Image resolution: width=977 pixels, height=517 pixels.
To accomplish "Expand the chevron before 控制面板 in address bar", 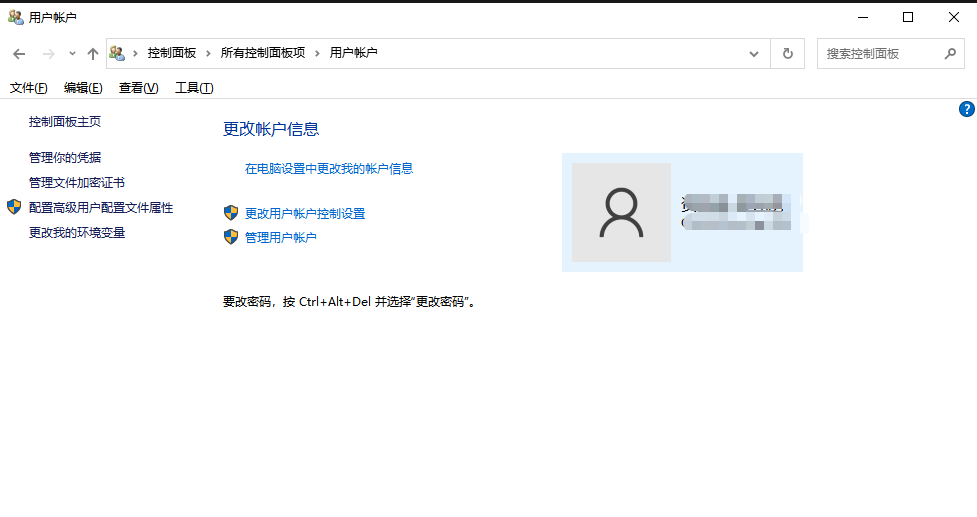I will tap(135, 54).
